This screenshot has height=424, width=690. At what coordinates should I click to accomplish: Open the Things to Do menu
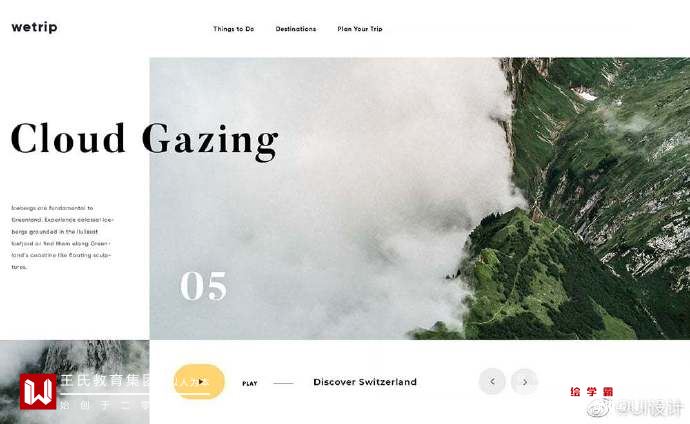[x=234, y=29]
